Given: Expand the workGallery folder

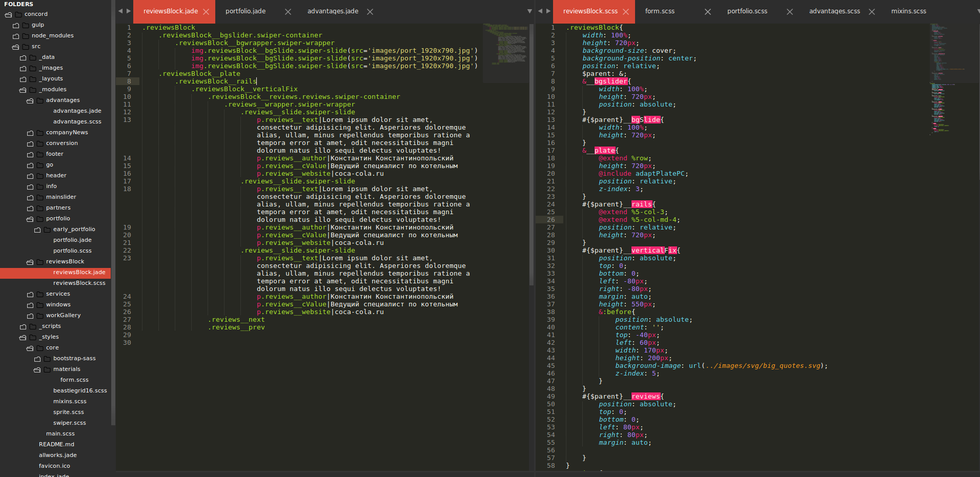Looking at the screenshot, I should click(x=30, y=316).
